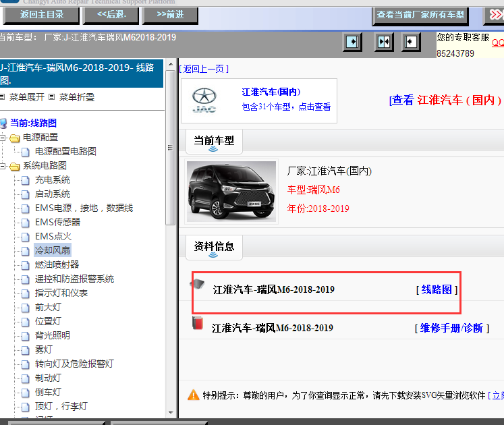Click the JAC brand logo
Screen dimensions: 504x425
coord(204,101)
